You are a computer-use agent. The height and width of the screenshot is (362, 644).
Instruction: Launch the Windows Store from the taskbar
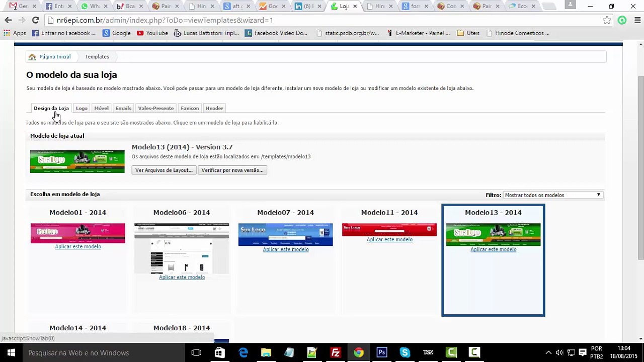pos(219,352)
